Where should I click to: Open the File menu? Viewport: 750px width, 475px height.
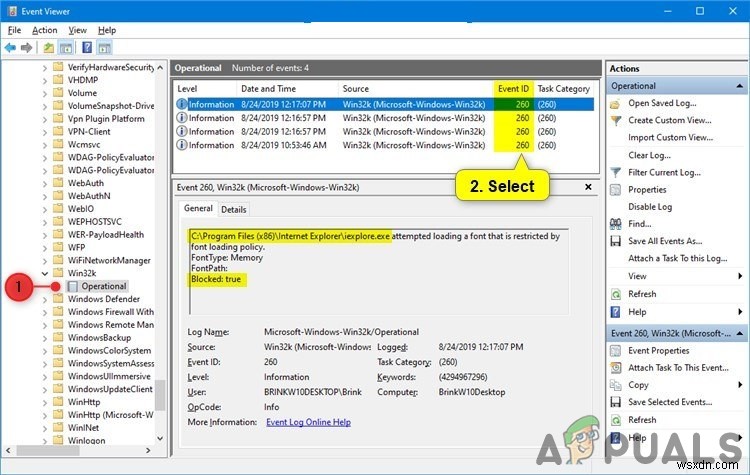(14, 30)
